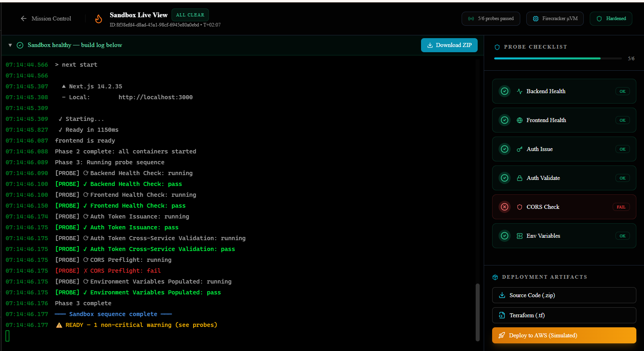This screenshot has height=351, width=644.
Task: Click the Backend Health pulse icon
Action: click(519, 91)
